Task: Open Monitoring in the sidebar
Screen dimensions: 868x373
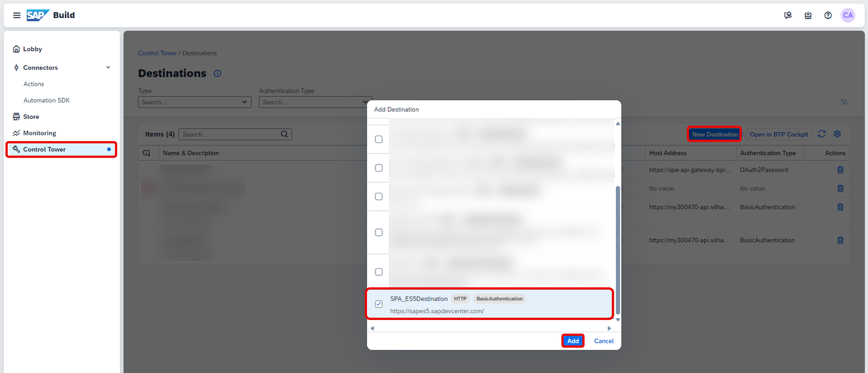Action: click(x=39, y=133)
